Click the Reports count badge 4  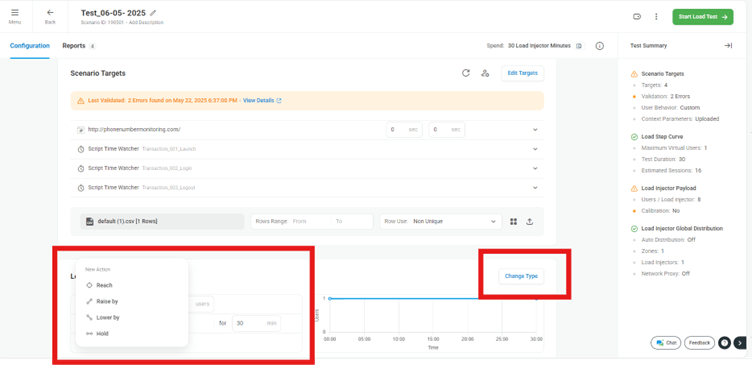(92, 47)
